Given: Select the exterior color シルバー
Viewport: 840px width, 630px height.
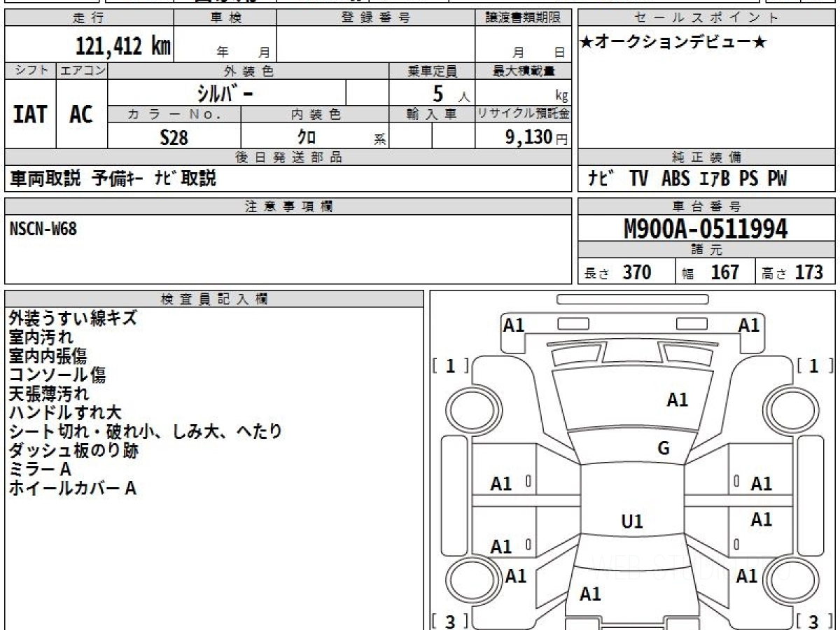Looking at the screenshot, I should (x=226, y=92).
